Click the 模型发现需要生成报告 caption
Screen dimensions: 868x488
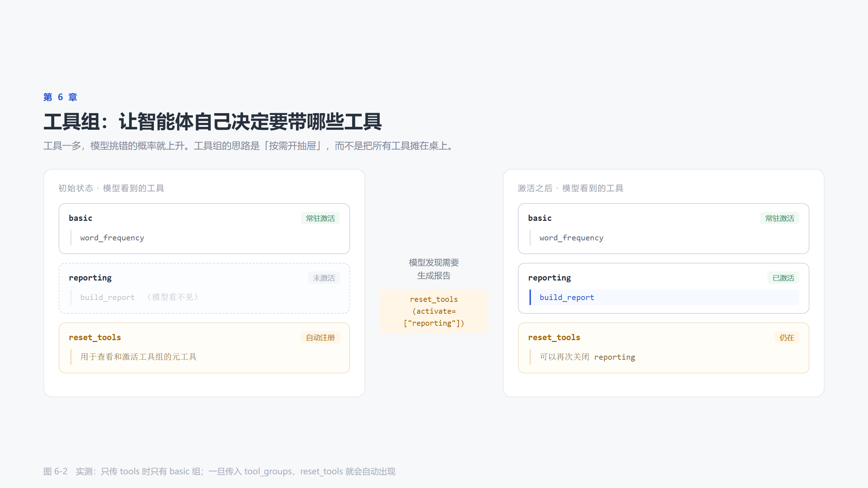[434, 269]
